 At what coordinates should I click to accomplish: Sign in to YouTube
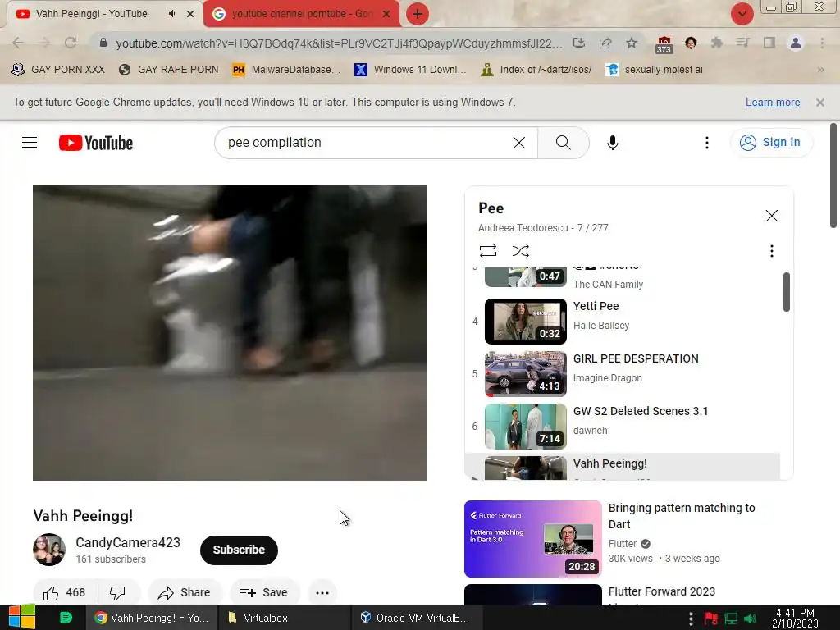click(771, 143)
